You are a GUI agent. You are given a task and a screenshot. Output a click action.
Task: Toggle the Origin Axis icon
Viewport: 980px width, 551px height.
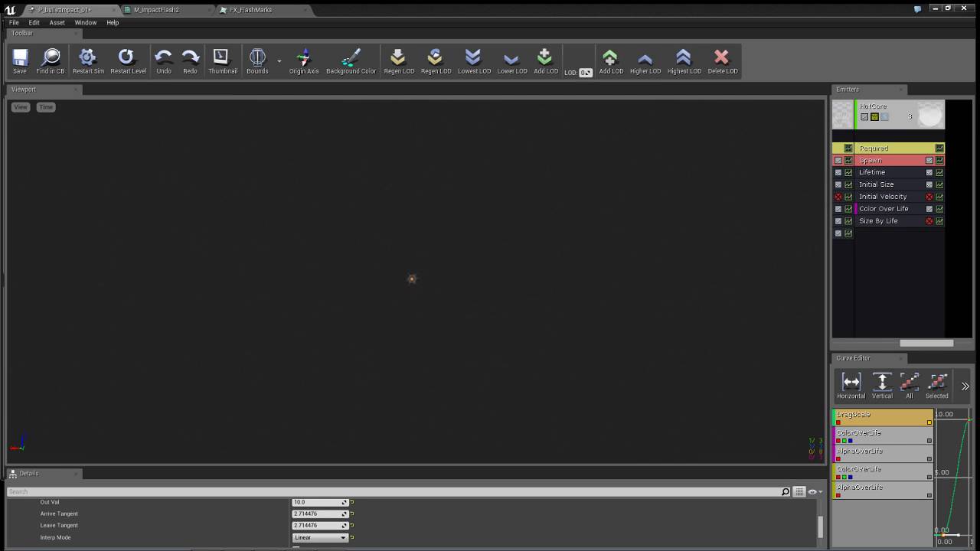pos(304,60)
